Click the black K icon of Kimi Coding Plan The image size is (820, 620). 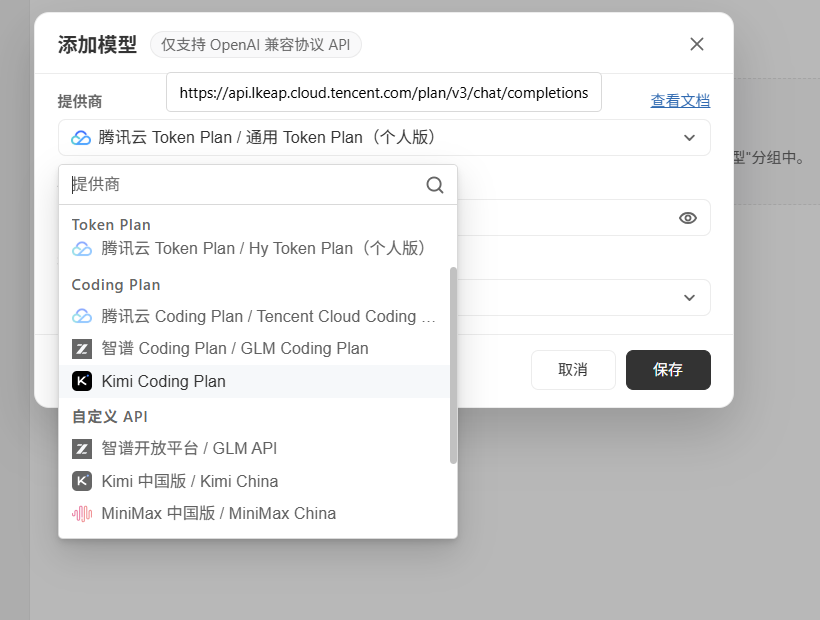pyautogui.click(x=82, y=381)
